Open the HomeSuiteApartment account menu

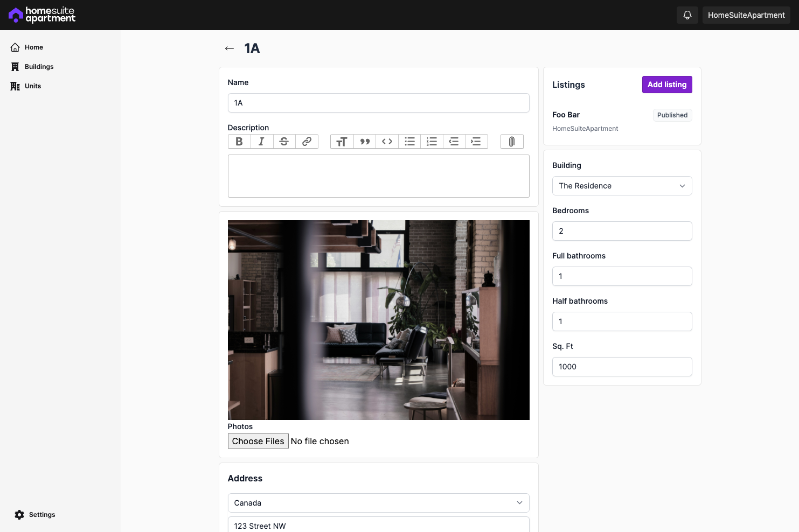pyautogui.click(x=746, y=15)
